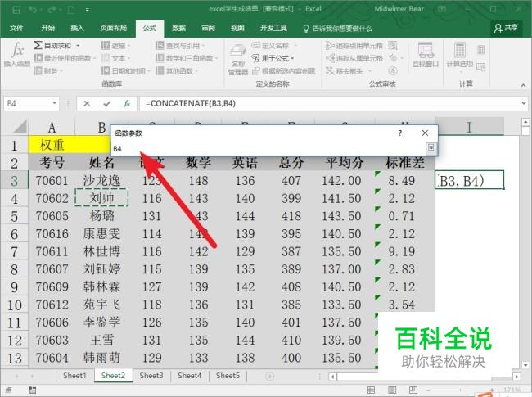The image size is (532, 397).
Task: Click Remove Arrows (移去箭头)
Action: [x=348, y=71]
